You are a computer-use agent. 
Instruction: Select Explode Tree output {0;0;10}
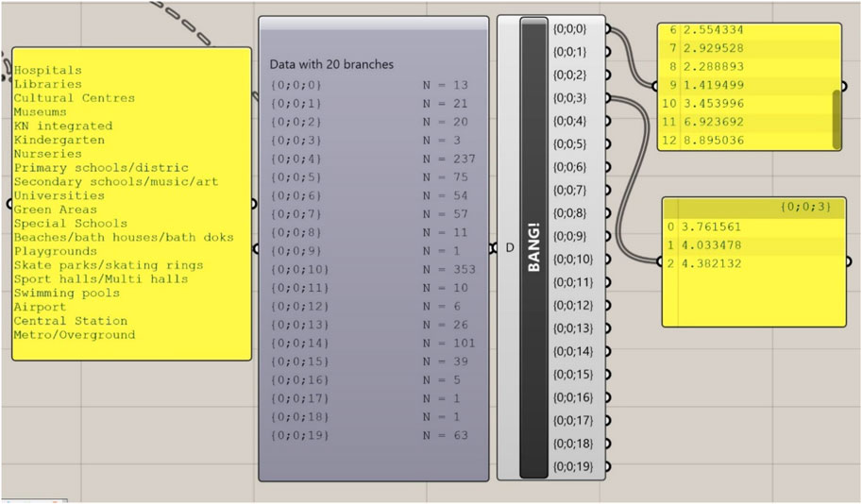pos(573,259)
